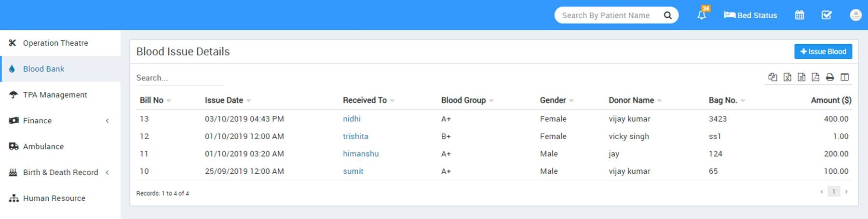Image resolution: width=868 pixels, height=219 pixels.
Task: Copy table data using copy icon
Action: tap(773, 77)
